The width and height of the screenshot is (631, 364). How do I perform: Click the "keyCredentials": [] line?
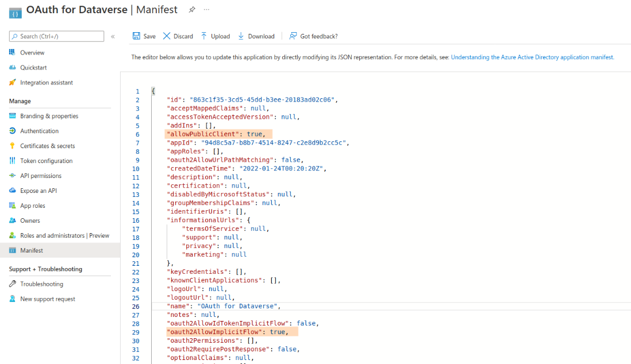pos(206,272)
